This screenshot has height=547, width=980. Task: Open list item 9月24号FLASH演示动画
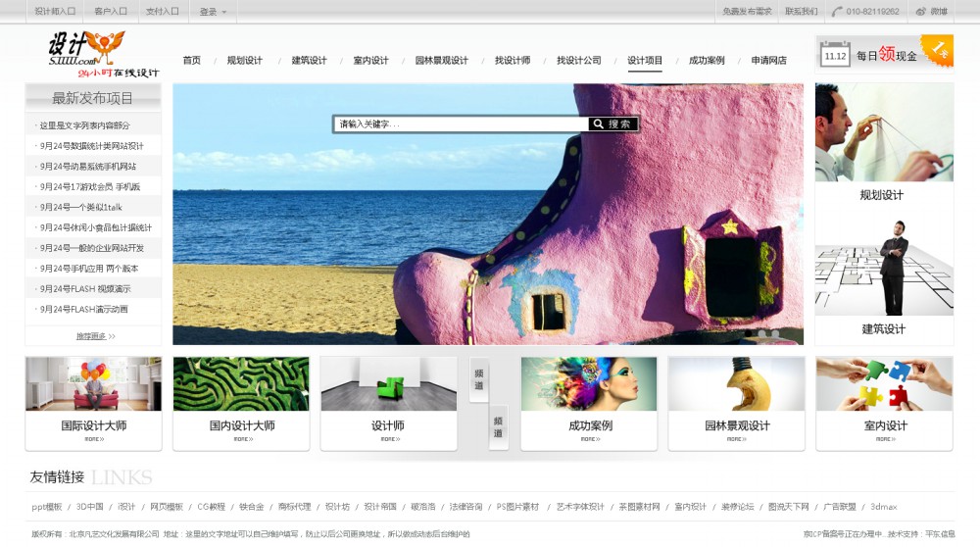(x=83, y=309)
